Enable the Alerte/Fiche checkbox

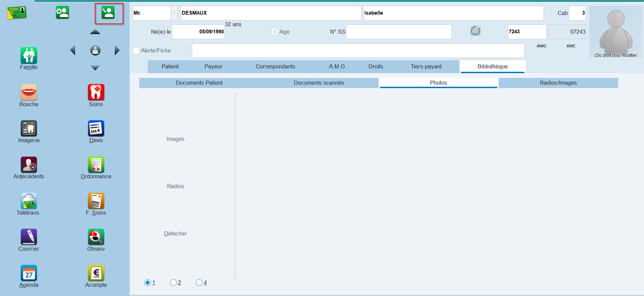point(136,51)
